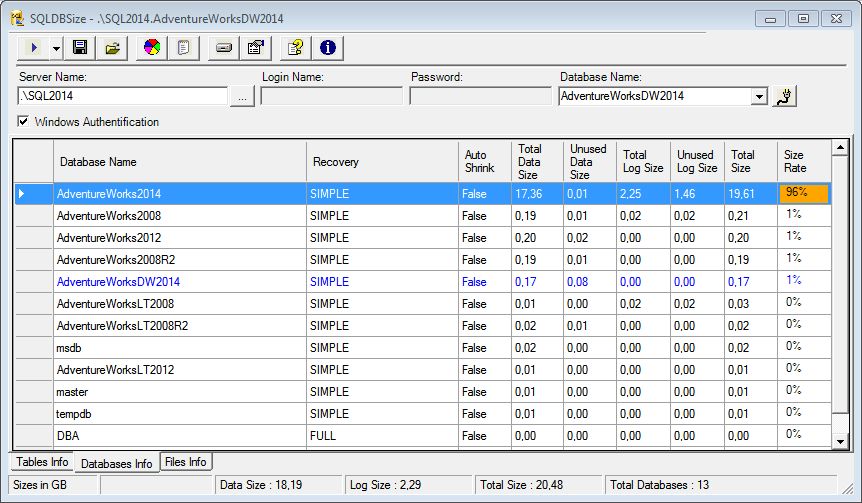Click the connect plug icon beside Database Name

(784, 96)
